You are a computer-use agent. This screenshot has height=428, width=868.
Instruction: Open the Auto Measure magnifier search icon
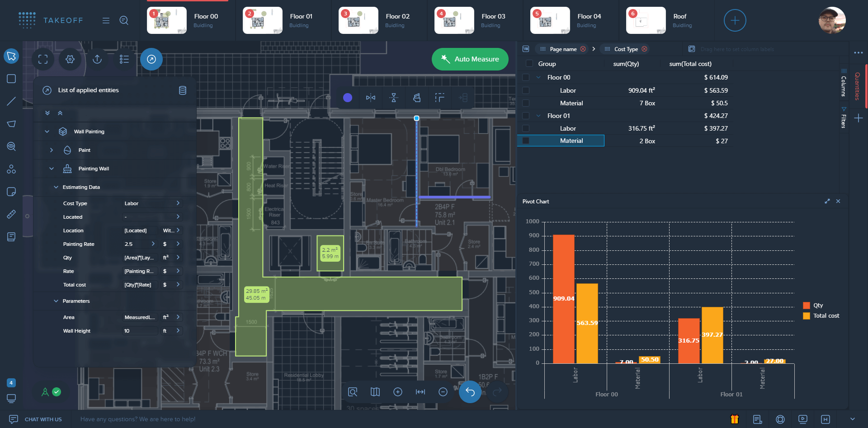124,20
